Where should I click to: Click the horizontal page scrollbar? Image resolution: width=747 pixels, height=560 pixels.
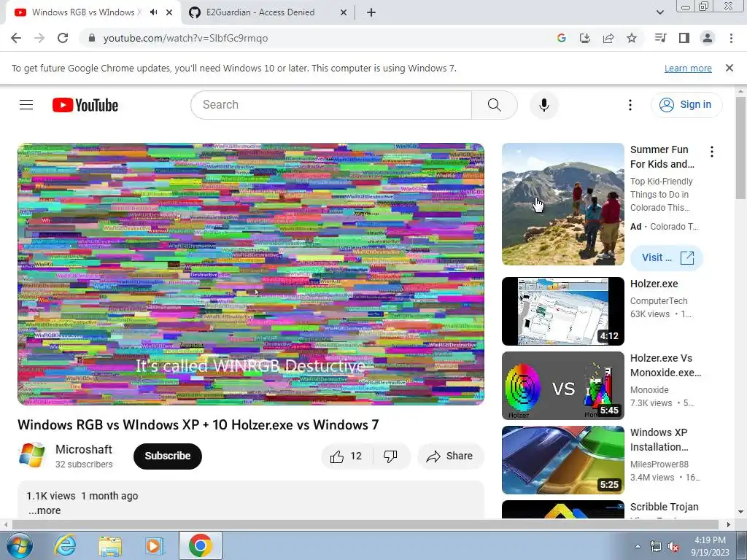click(x=365, y=524)
